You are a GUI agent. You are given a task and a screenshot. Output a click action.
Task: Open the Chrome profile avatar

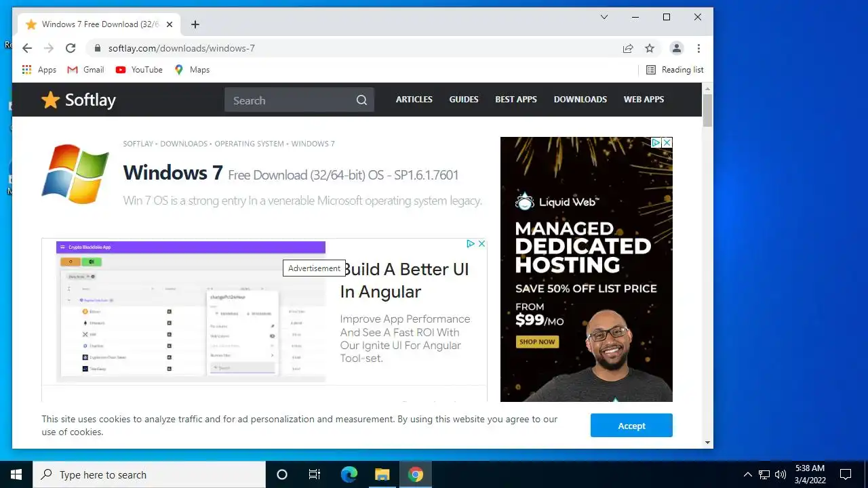676,48
